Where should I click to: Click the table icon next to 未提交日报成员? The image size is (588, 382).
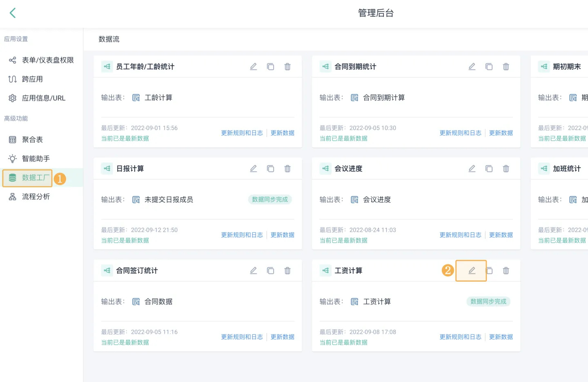point(136,200)
